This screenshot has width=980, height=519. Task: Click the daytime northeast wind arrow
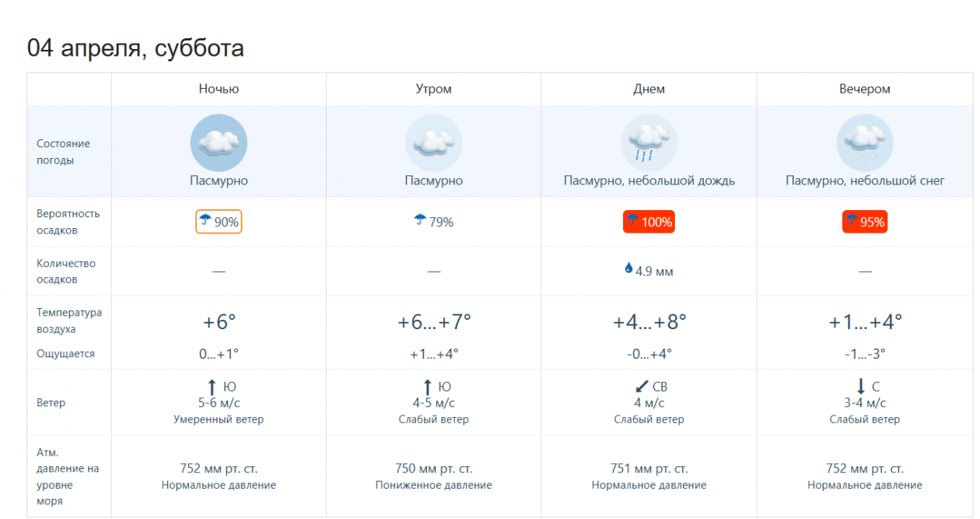point(642,387)
